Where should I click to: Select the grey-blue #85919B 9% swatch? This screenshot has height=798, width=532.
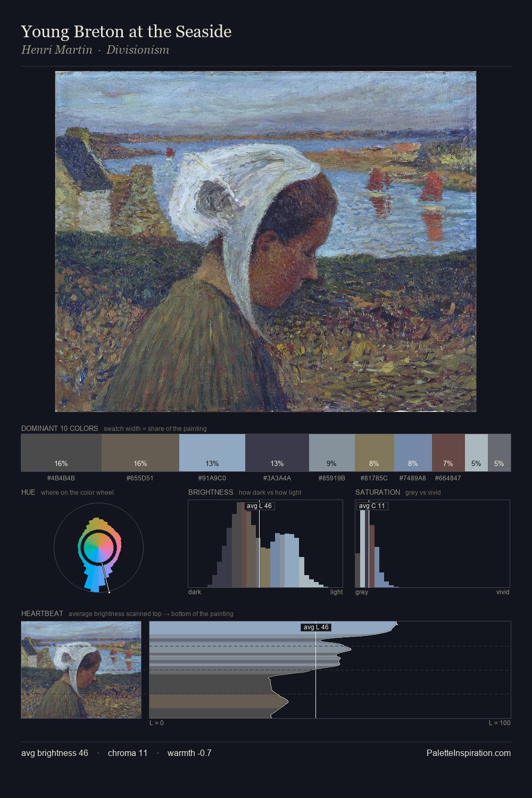click(x=332, y=453)
